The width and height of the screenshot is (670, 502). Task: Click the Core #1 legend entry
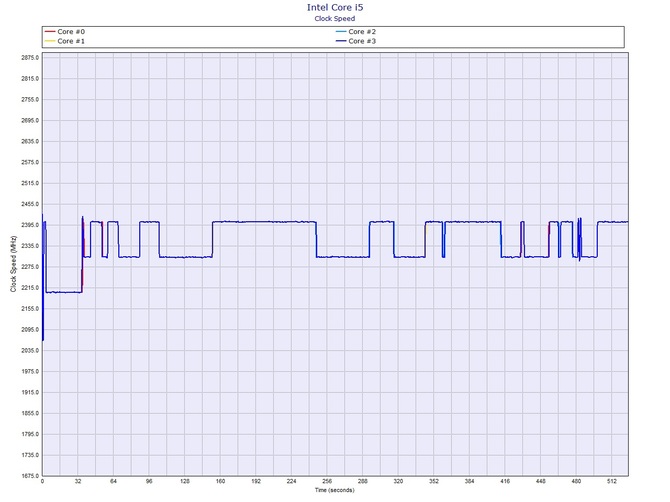[65, 41]
